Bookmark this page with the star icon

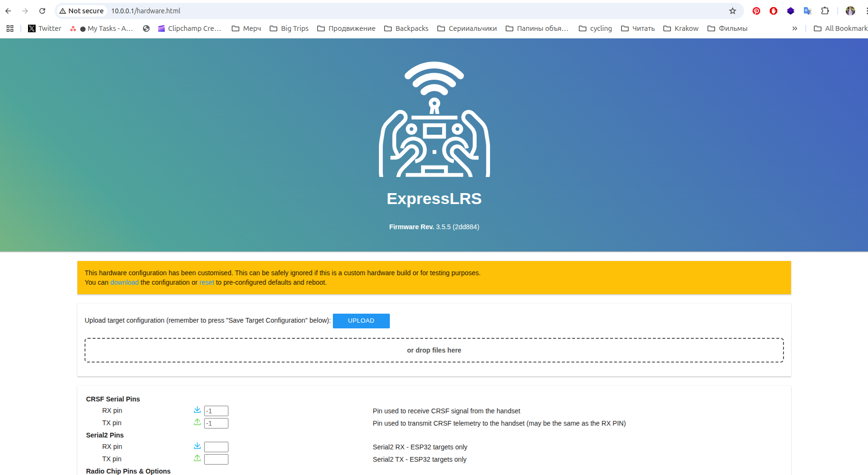pyautogui.click(x=733, y=11)
